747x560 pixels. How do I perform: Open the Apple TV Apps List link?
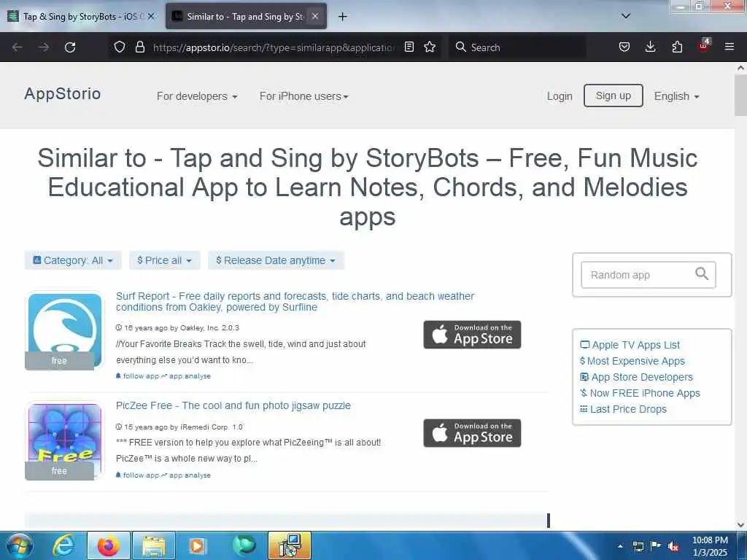[x=630, y=345]
